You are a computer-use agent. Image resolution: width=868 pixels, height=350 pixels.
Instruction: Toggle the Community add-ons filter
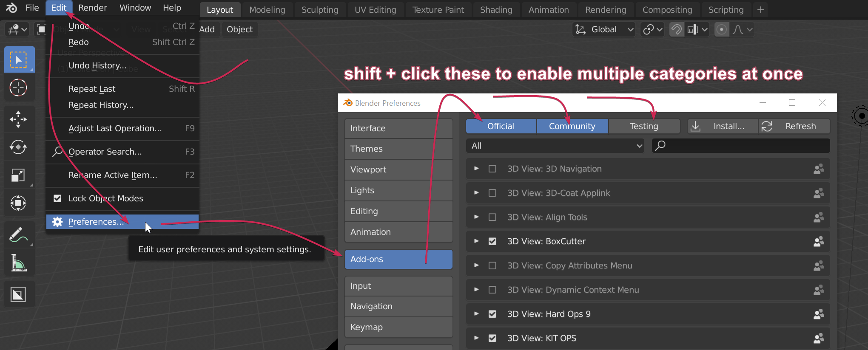[572, 126]
